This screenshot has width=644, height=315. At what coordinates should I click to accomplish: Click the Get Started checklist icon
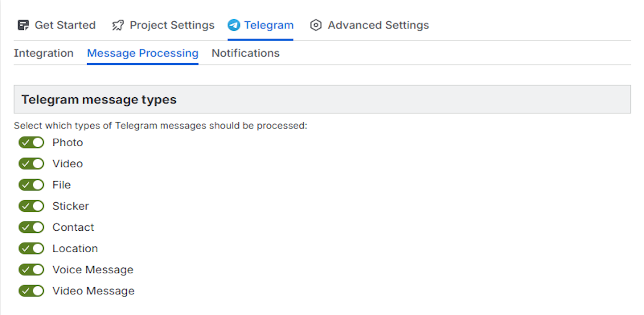coord(23,25)
